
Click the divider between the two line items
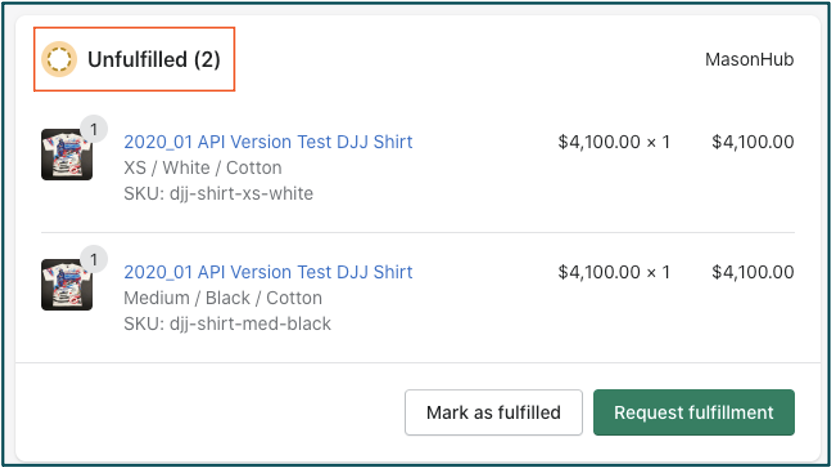(x=418, y=233)
